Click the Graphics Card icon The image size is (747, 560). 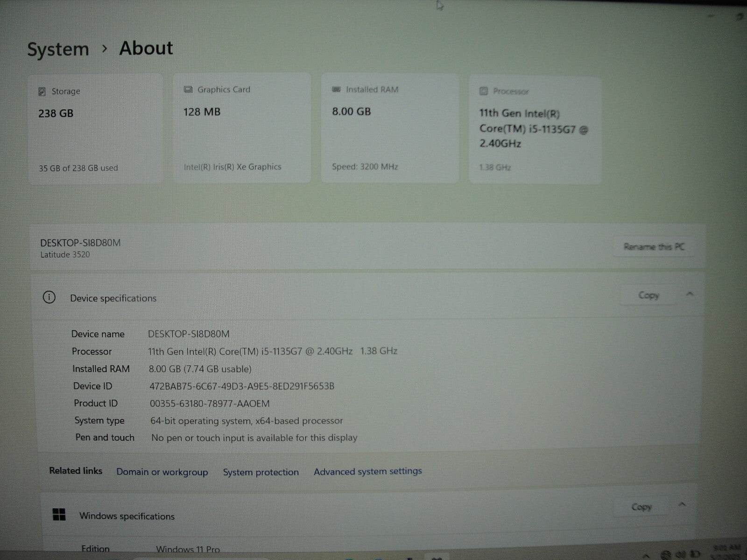tap(188, 89)
